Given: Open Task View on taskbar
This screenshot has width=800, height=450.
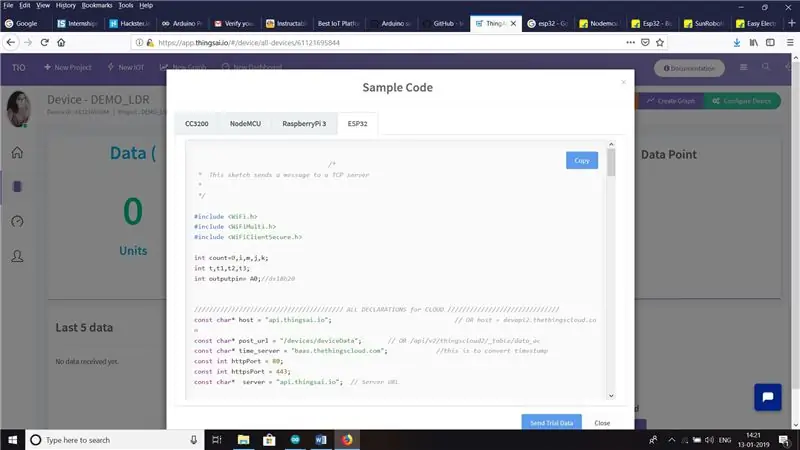Looking at the screenshot, I should coord(217,440).
